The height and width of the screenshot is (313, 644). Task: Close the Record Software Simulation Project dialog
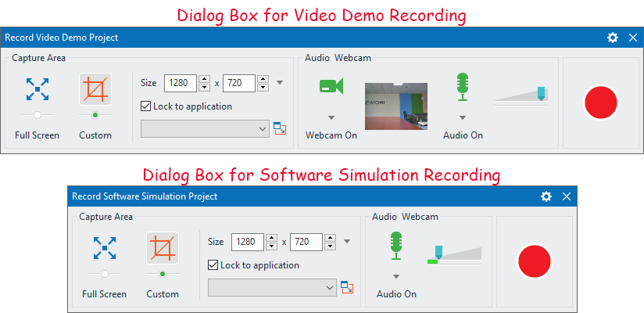(x=567, y=196)
